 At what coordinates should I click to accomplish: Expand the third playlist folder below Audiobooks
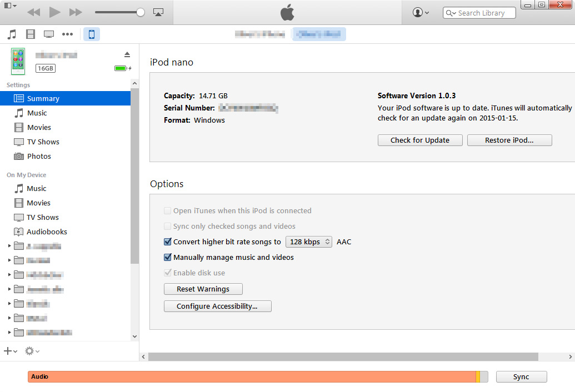click(x=9, y=274)
